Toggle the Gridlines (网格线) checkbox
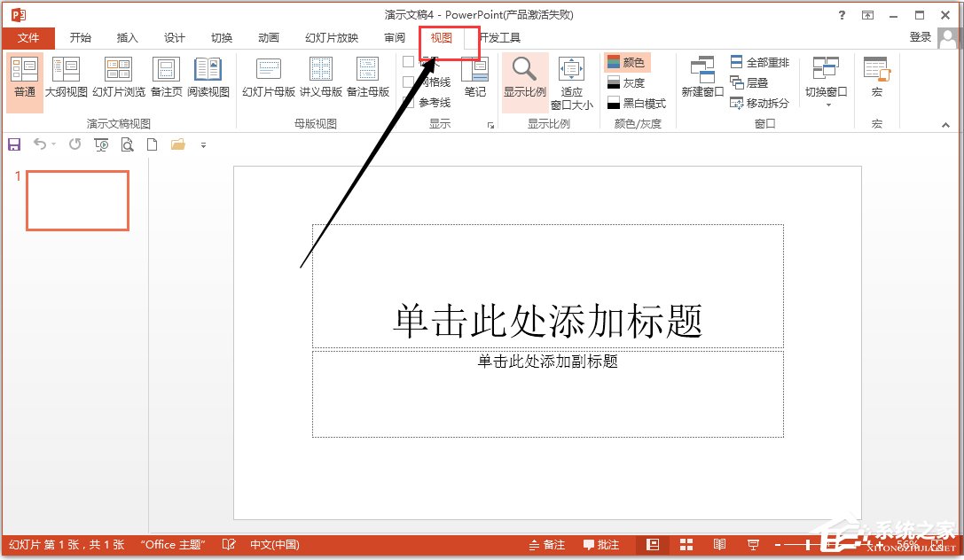The image size is (964, 560). point(408,82)
